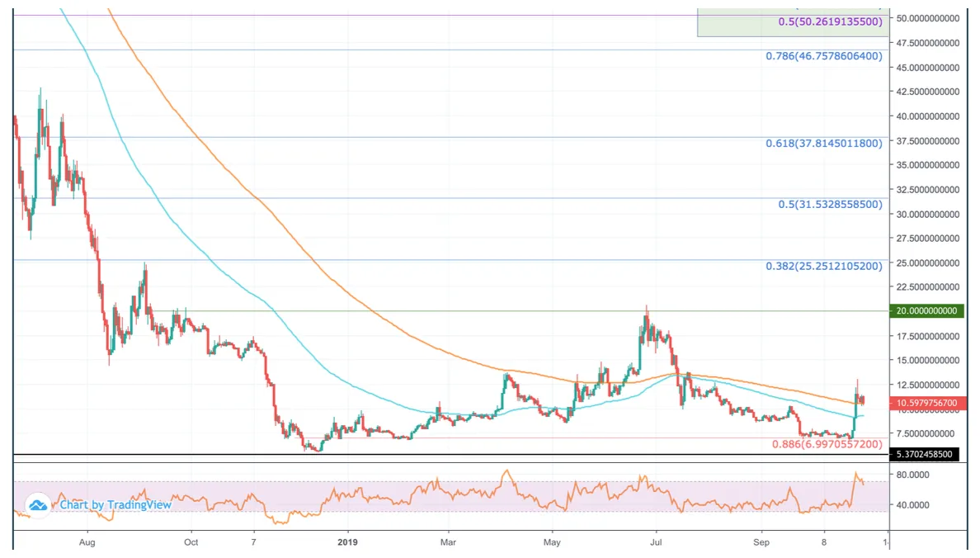Click the TradingView cloud logo icon
980x558 pixels.
37,504
